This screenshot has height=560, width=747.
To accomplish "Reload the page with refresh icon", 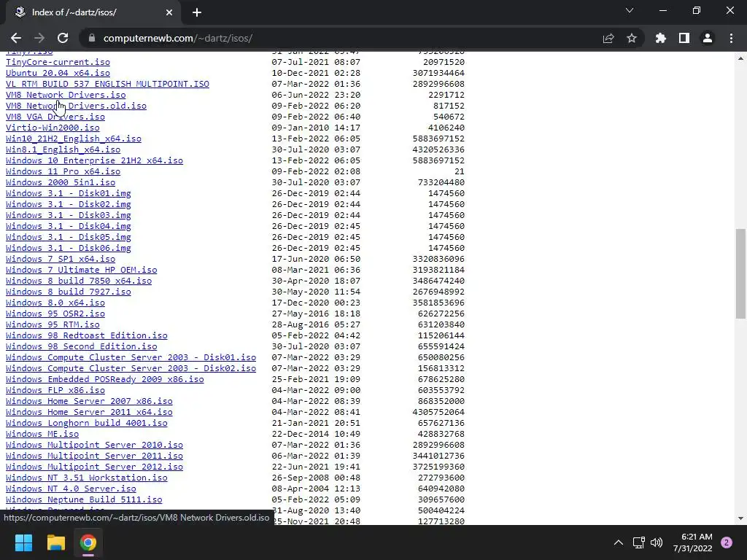I will (63, 38).
